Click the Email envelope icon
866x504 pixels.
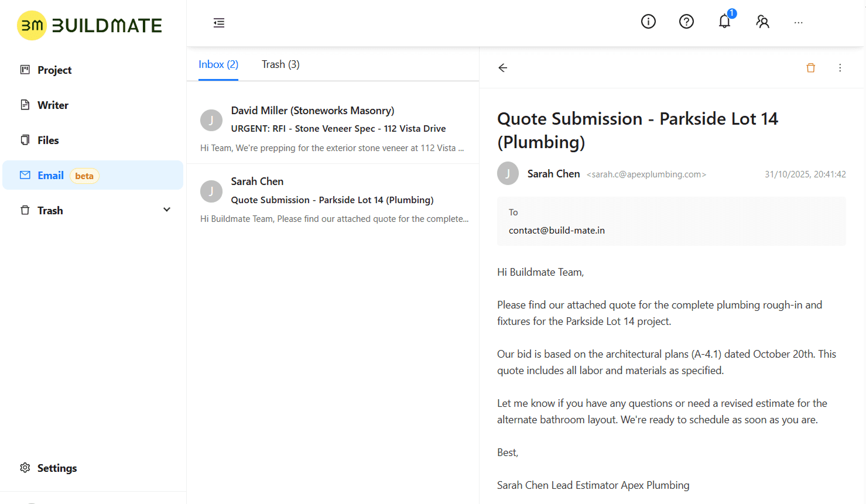tap(25, 175)
